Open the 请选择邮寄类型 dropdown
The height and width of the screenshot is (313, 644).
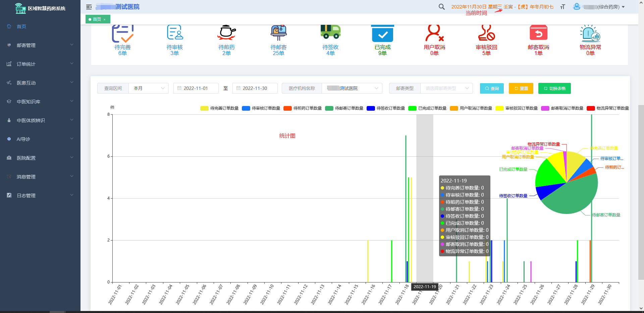(x=446, y=88)
